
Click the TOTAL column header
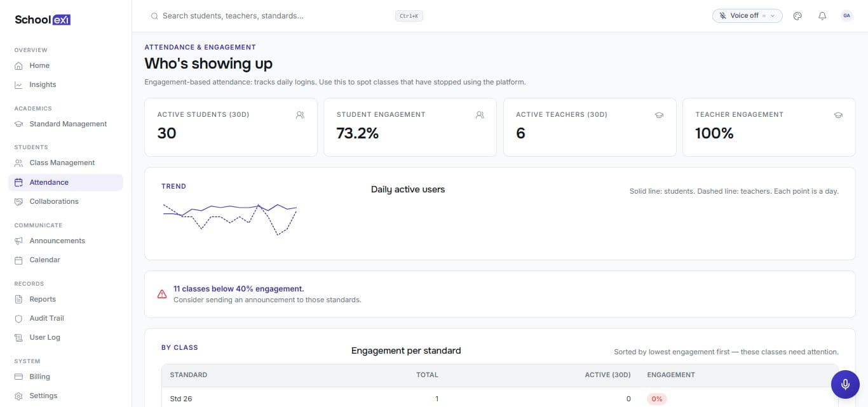(427, 375)
